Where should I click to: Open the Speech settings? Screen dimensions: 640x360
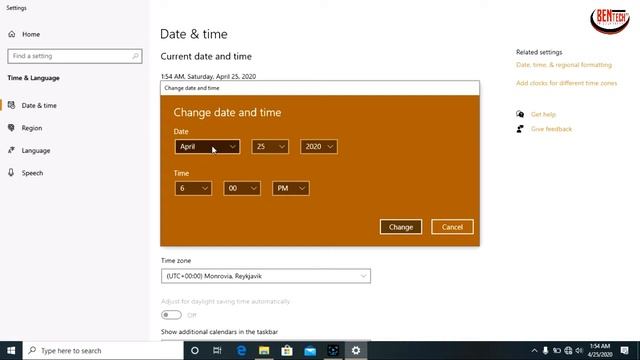coord(32,173)
